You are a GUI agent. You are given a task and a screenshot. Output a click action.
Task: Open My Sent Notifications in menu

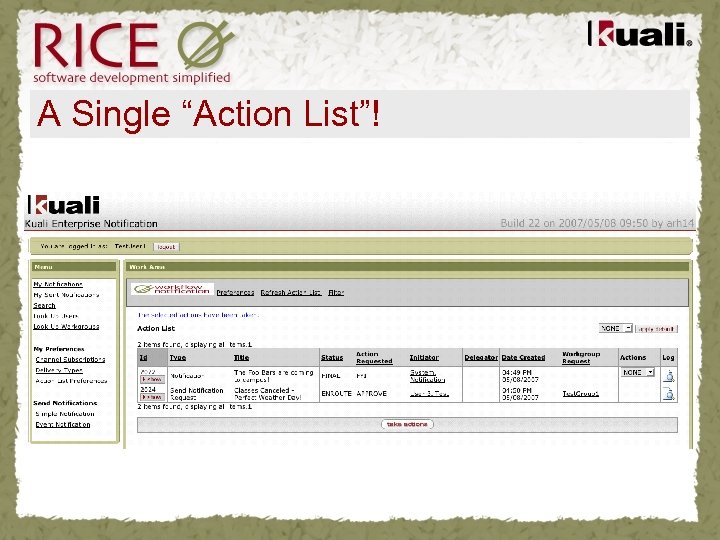pyautogui.click(x=66, y=295)
